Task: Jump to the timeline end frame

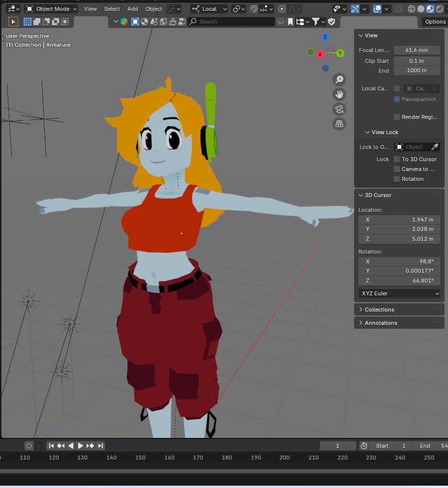Action: pos(100,446)
